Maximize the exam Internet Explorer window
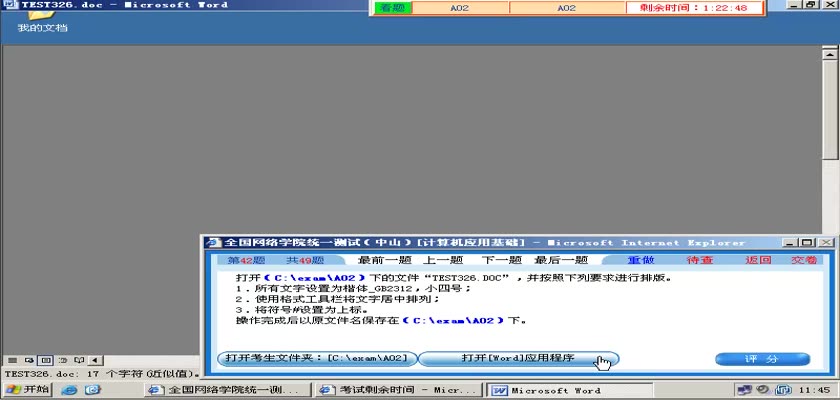 point(808,243)
